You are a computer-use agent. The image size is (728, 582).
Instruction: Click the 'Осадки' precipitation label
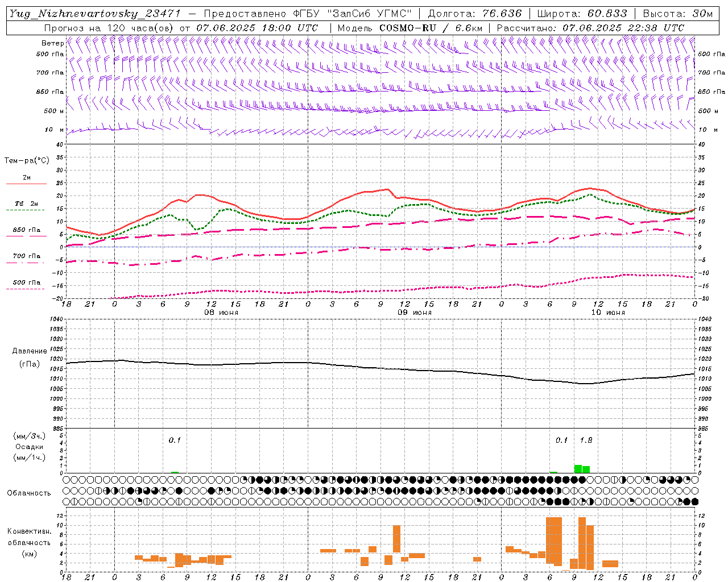30,447
